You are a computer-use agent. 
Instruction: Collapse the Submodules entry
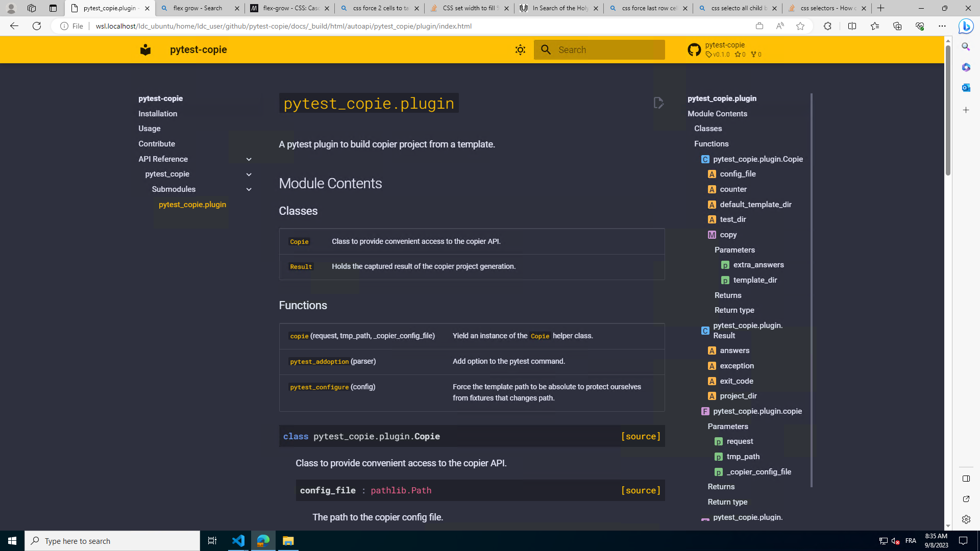click(x=249, y=189)
